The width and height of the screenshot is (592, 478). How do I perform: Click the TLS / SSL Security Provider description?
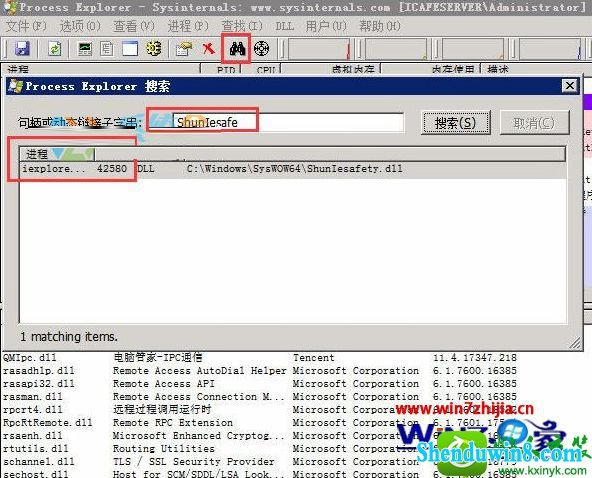[194, 461]
